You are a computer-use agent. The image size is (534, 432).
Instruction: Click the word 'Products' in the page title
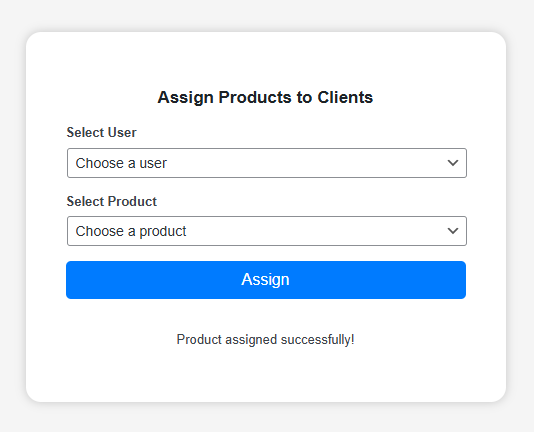tap(255, 97)
